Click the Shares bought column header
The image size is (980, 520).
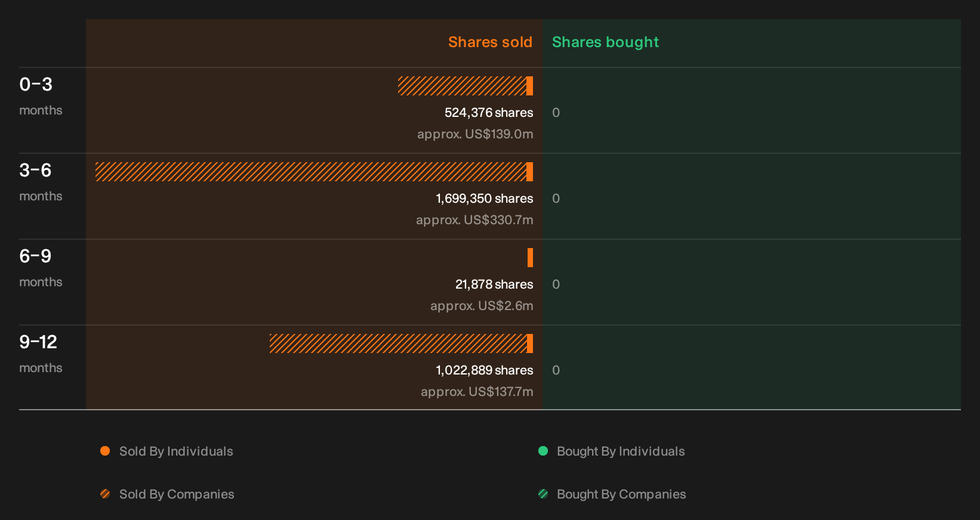[605, 42]
